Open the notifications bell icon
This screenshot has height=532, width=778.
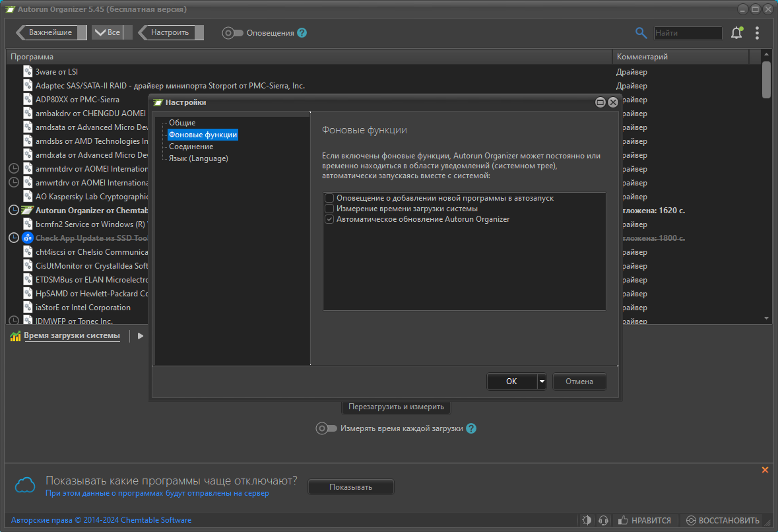point(737,33)
